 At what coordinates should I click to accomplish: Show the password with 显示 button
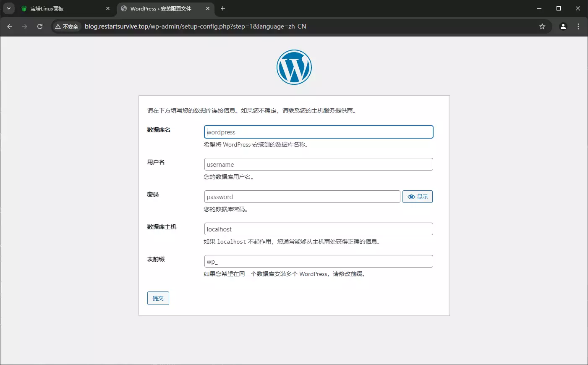418,197
